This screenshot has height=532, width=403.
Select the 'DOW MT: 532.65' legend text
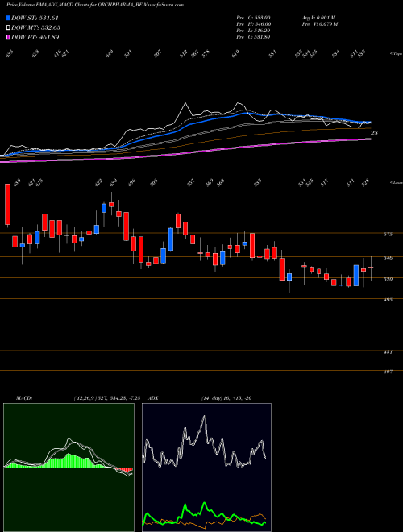[36, 28]
